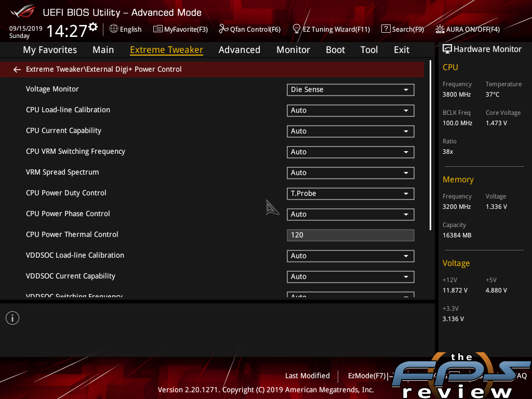Screen dimensions: 532x399
Task: Click the BCLK Freq value 100.0 MHz
Action: [457, 123]
